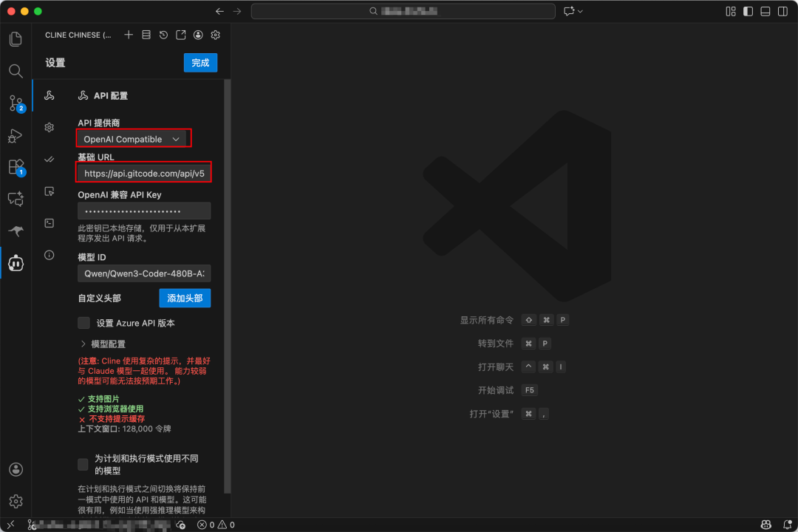Click the cloud publish changes status bar icon
This screenshot has height=532, width=798.
(x=181, y=525)
